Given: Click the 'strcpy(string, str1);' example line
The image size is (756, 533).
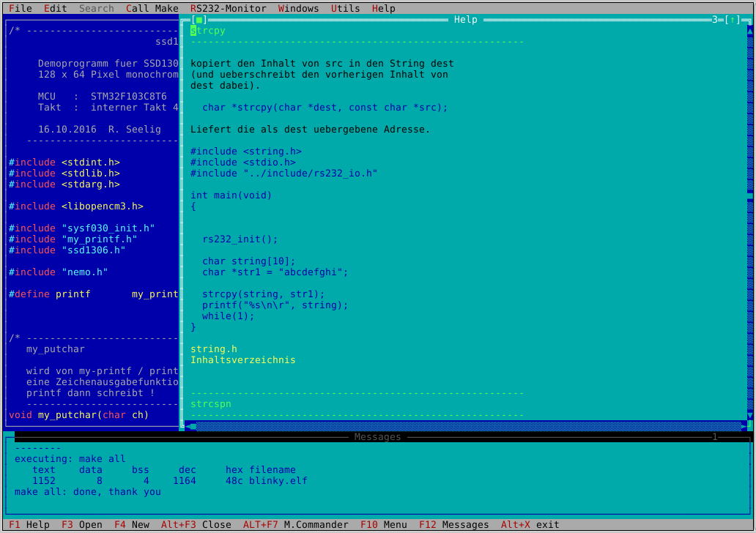Looking at the screenshot, I should coord(264,294).
